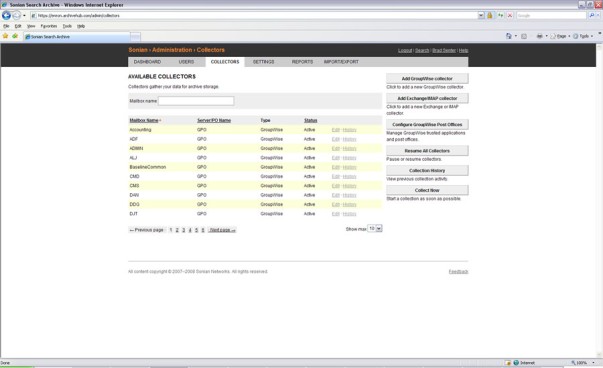
Task: Open the Collection History button
Action: (x=427, y=170)
